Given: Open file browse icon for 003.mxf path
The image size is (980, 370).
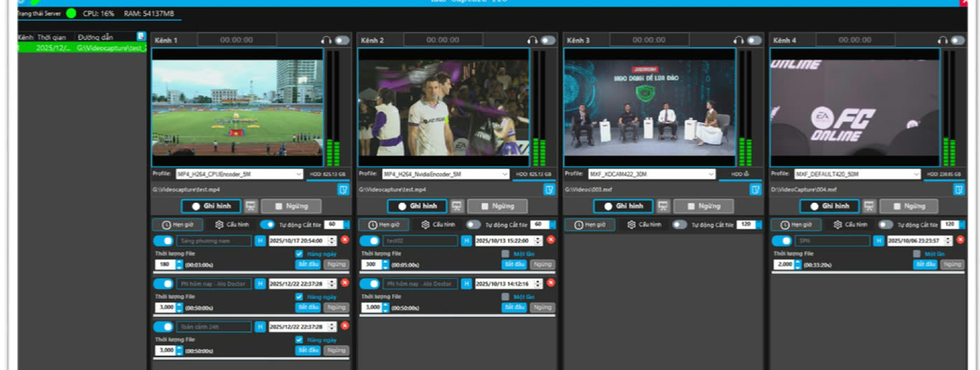Looking at the screenshot, I should click(755, 189).
